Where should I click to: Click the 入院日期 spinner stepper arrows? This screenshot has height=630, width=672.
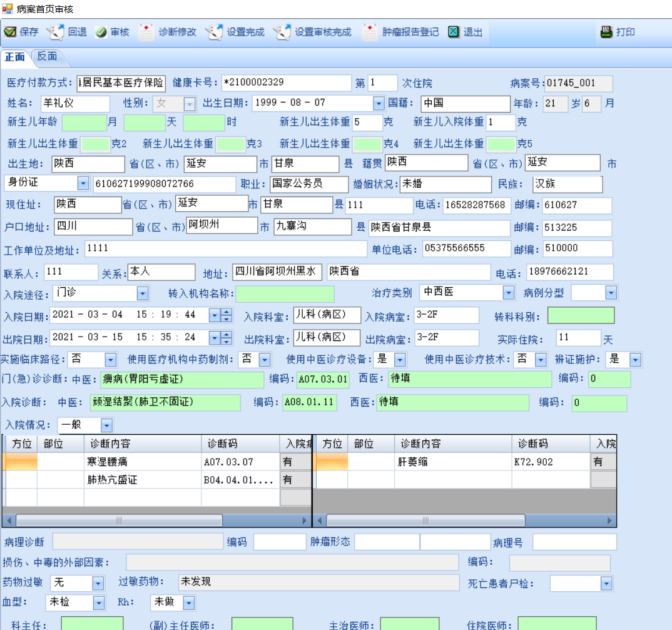(227, 315)
